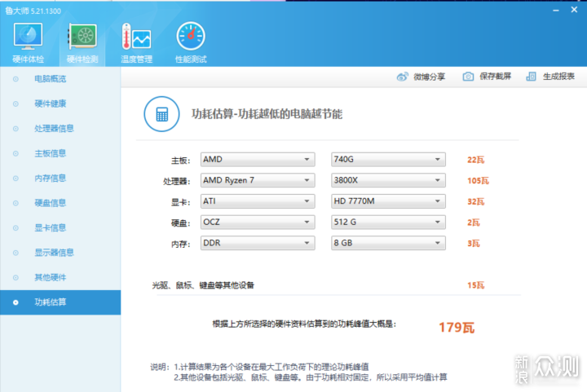
Task: Expand disk size dropdown showing 512 G
Action: [x=388, y=222]
